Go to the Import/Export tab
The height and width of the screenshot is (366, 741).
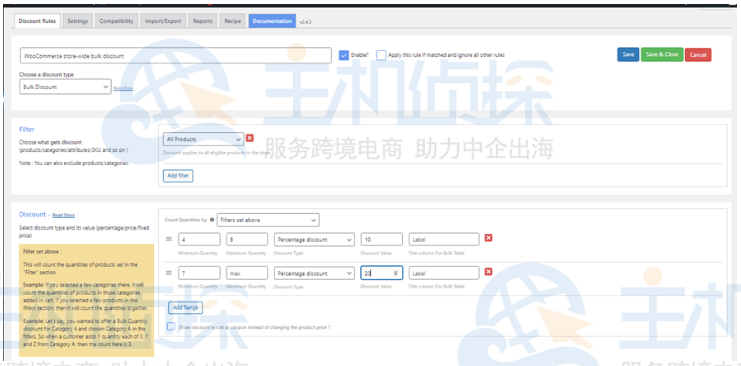(x=163, y=21)
